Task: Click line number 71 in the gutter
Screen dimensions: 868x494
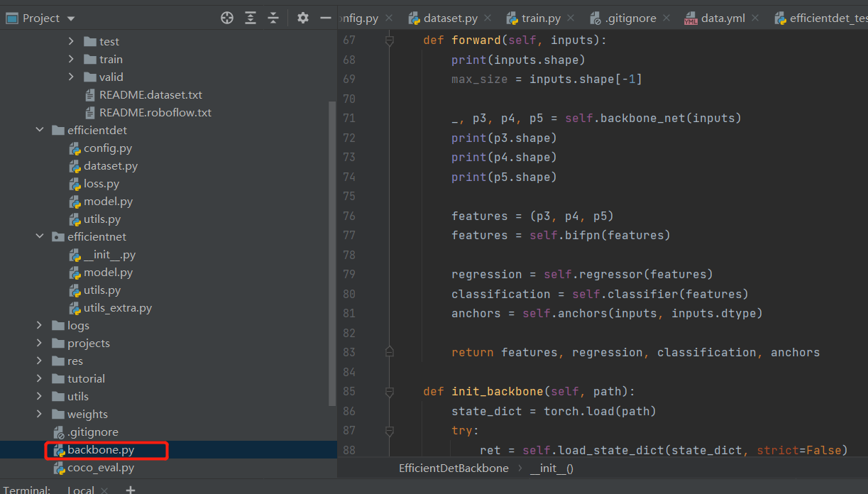Action: [348, 119]
